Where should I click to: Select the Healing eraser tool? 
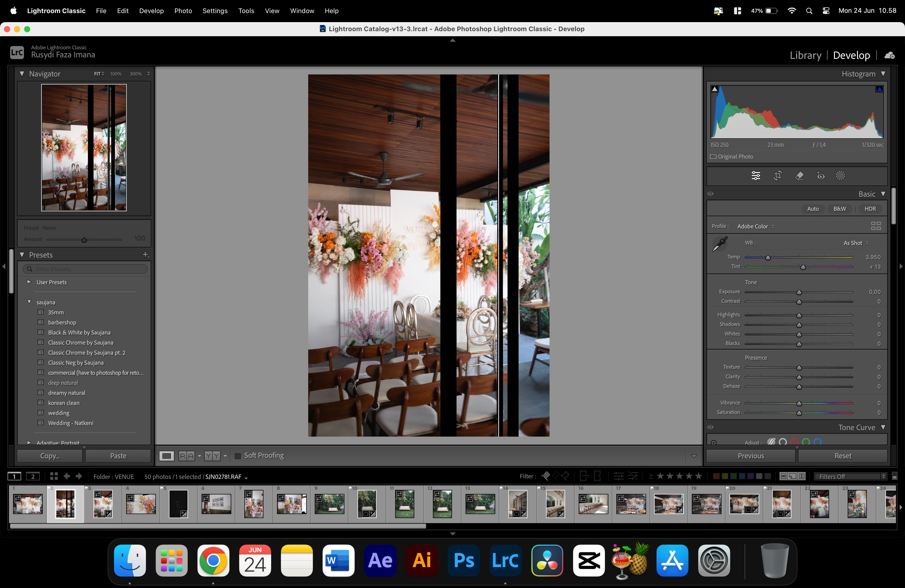click(x=799, y=175)
